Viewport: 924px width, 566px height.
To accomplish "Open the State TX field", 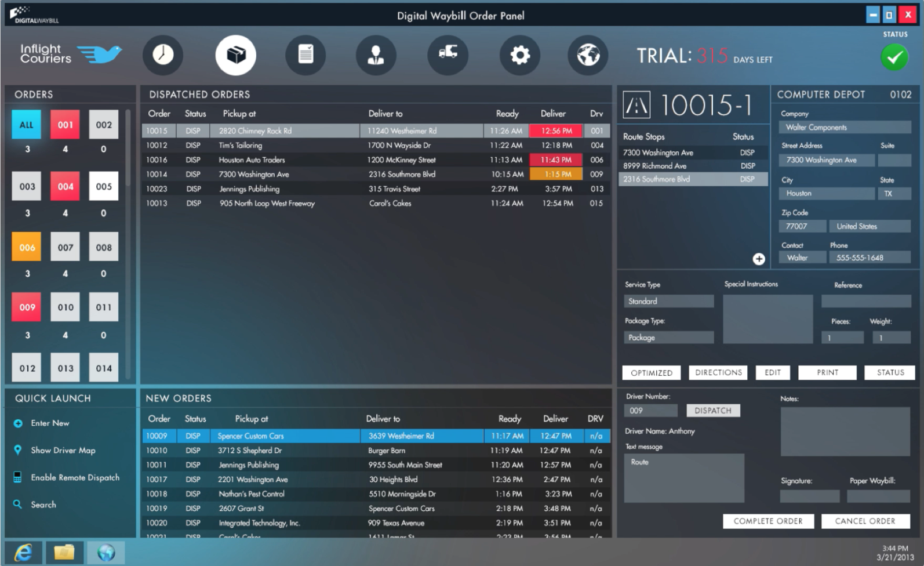I will [x=894, y=194].
